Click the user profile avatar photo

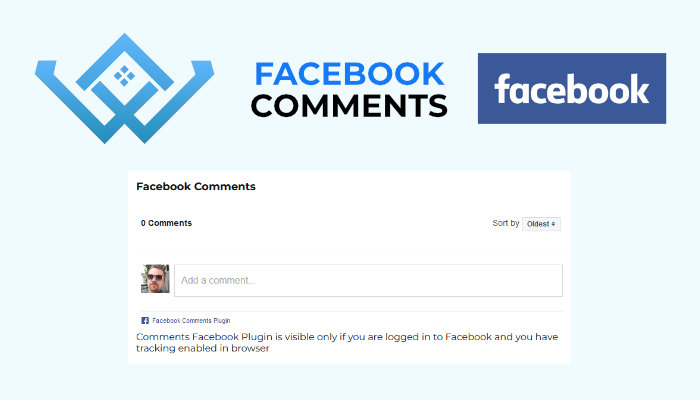(155, 279)
